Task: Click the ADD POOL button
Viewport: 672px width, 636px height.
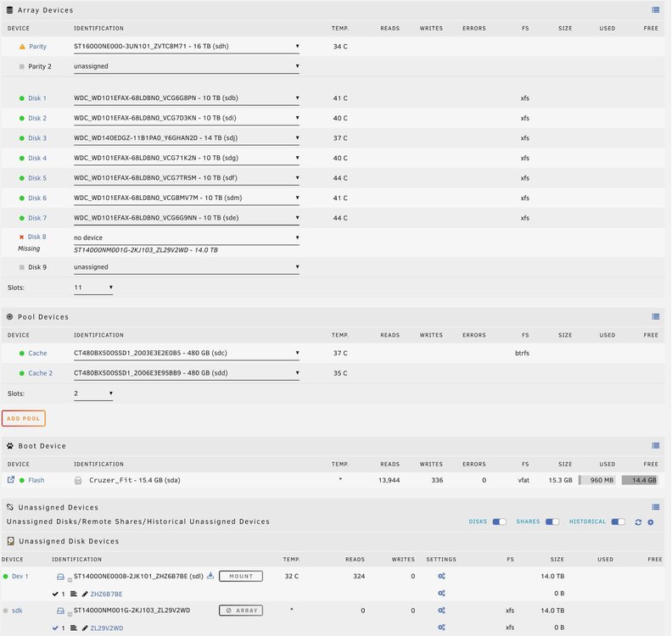Action: [24, 418]
